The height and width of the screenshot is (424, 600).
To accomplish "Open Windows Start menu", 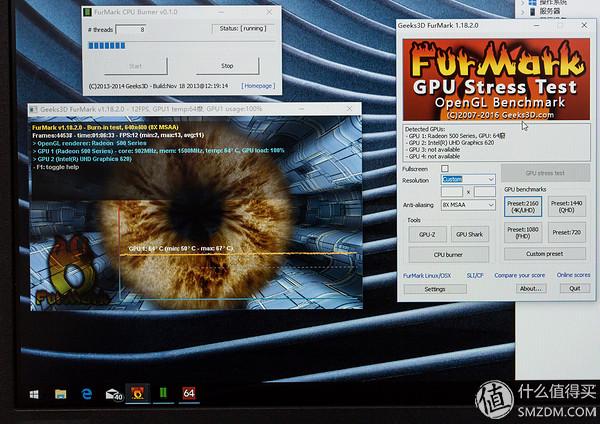I will pos(34,394).
